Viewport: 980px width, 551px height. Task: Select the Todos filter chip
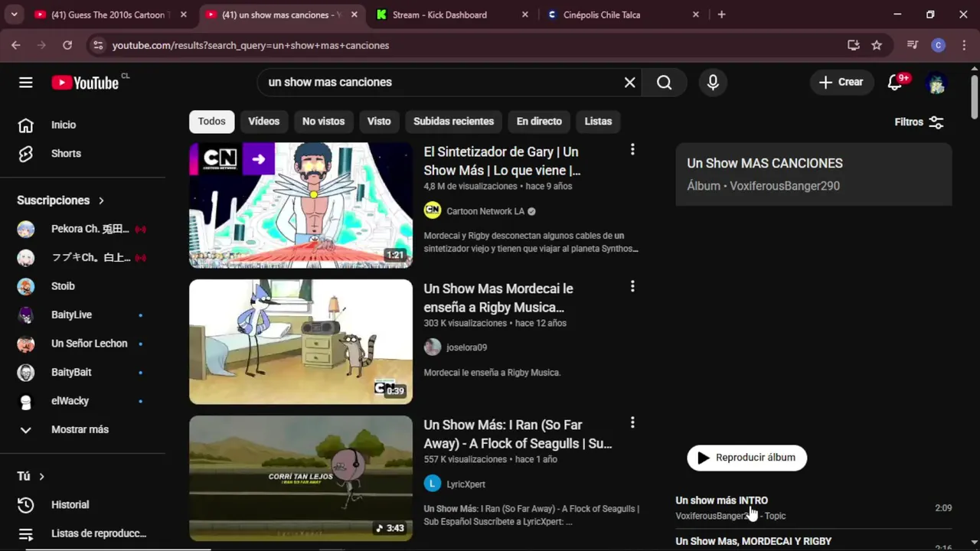[212, 121]
